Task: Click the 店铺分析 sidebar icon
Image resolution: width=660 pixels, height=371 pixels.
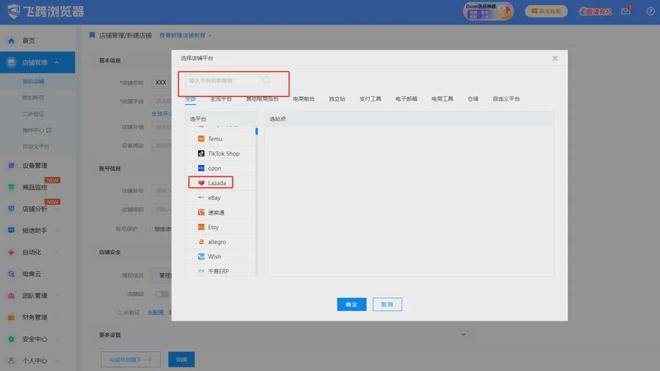Action: (11, 209)
